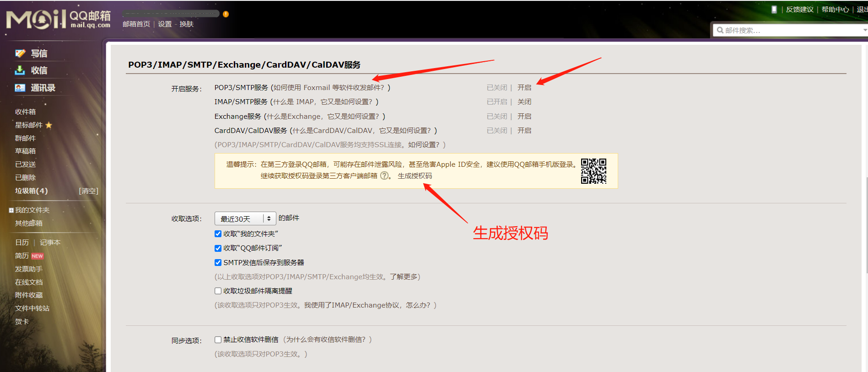Open 发票助手 in sidebar

click(x=28, y=269)
